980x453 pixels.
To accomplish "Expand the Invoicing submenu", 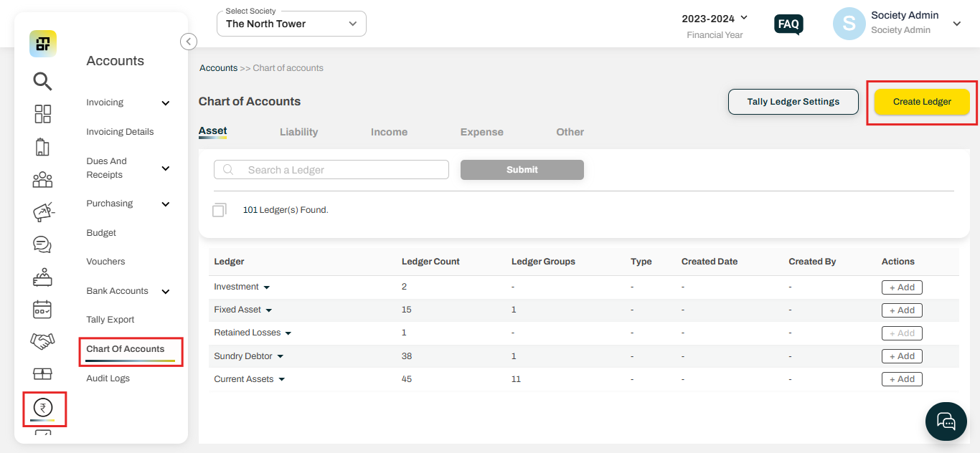I will pos(166,103).
